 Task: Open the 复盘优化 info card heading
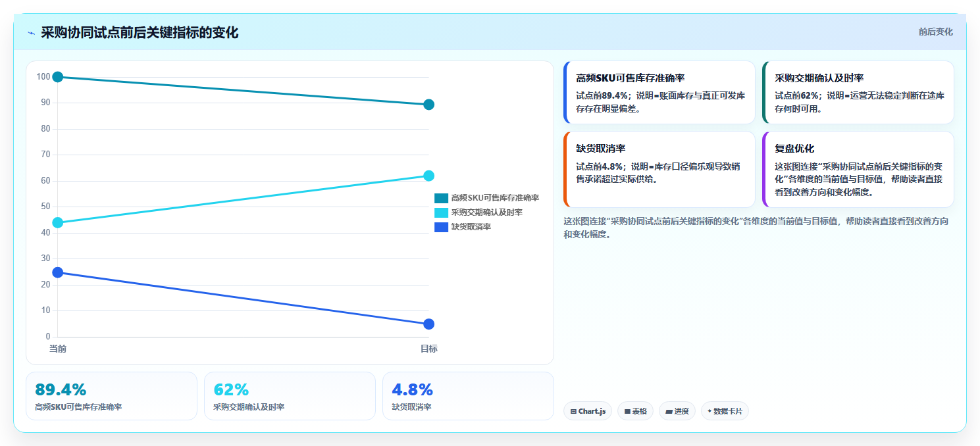coord(794,149)
